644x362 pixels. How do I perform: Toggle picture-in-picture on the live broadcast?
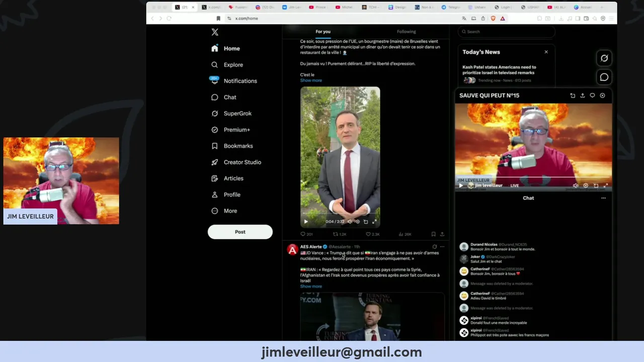tap(596, 186)
